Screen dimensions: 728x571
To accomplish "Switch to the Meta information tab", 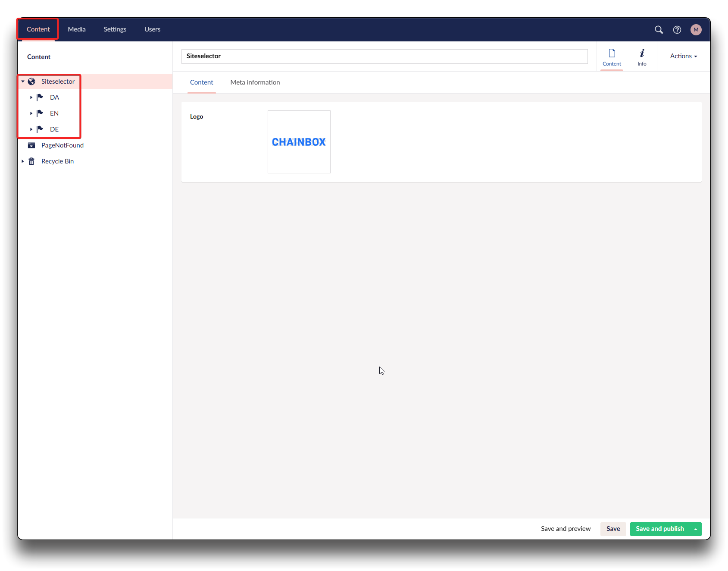I will 255,82.
